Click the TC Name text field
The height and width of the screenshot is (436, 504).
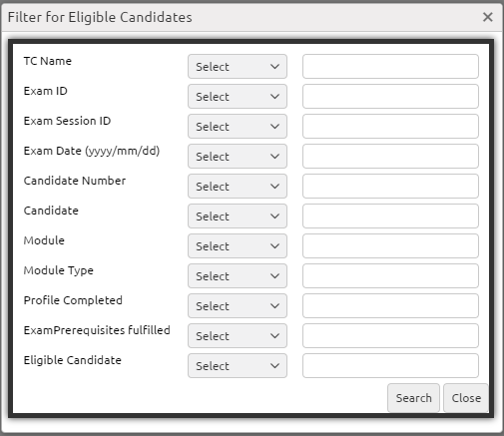[x=390, y=67]
